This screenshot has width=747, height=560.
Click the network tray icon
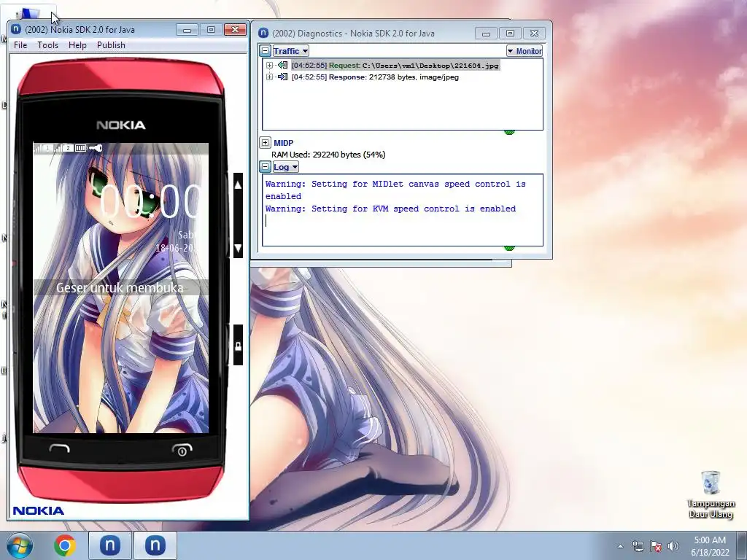tap(638, 546)
